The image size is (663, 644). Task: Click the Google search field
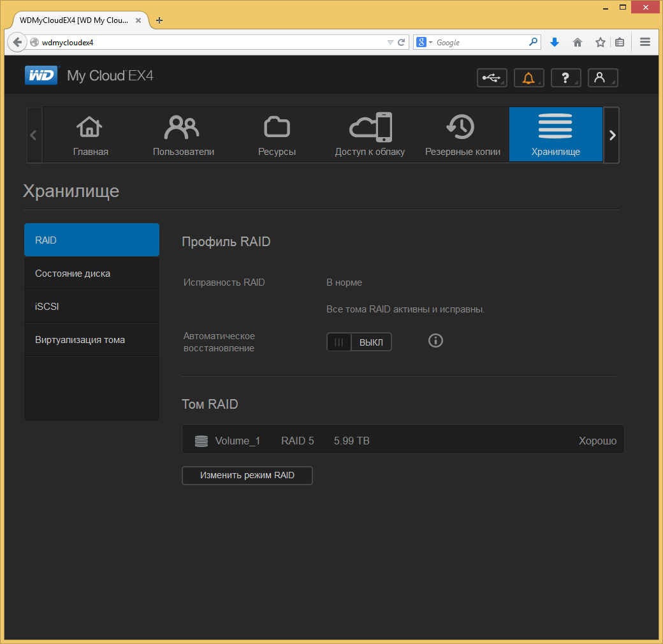[481, 42]
